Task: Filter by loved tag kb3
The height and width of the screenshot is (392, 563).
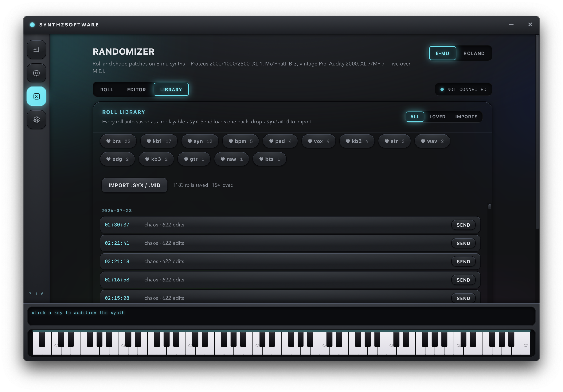Action: pos(156,159)
